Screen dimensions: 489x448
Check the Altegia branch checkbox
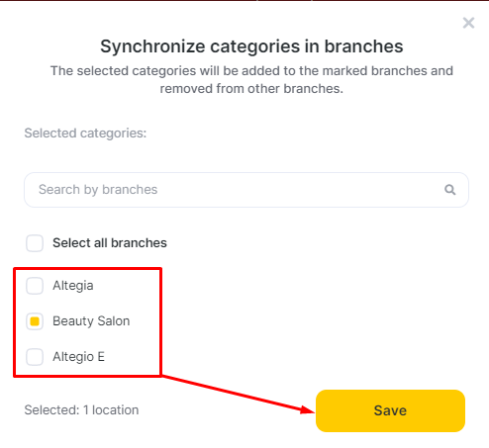[35, 286]
